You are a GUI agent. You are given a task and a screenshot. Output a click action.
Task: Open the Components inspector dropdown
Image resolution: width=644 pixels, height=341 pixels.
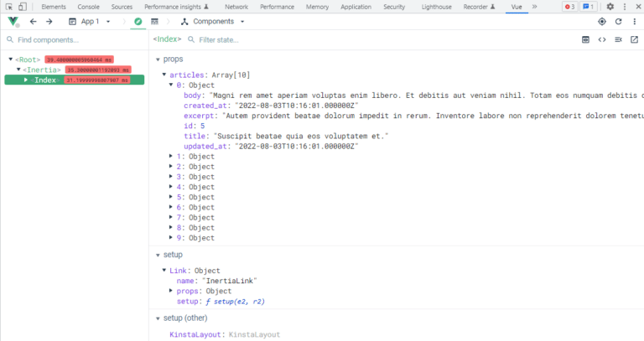point(214,21)
